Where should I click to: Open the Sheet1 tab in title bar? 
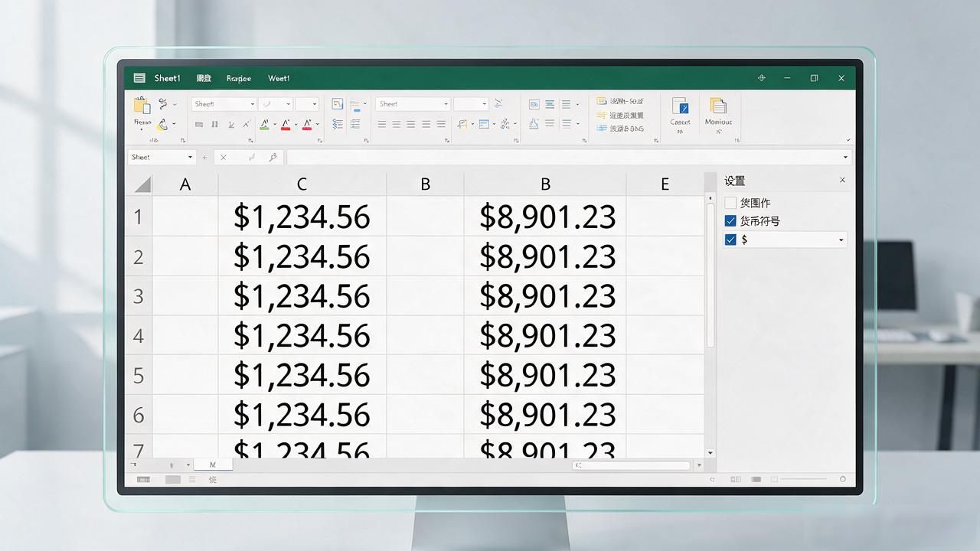[x=167, y=78]
